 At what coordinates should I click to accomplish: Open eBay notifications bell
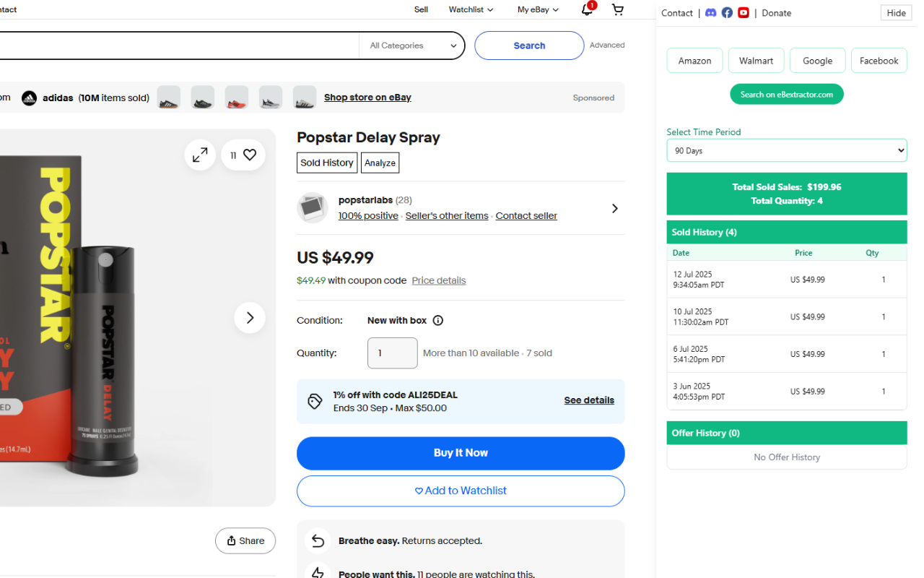click(586, 9)
